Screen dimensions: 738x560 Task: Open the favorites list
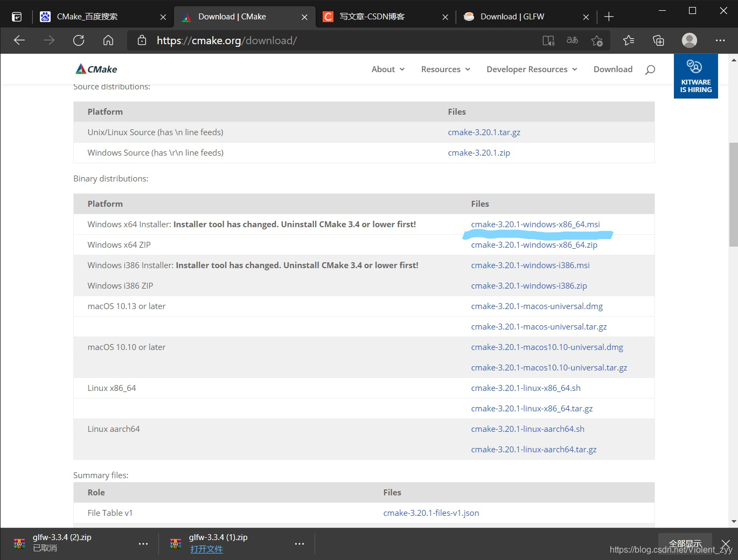[x=629, y=40]
